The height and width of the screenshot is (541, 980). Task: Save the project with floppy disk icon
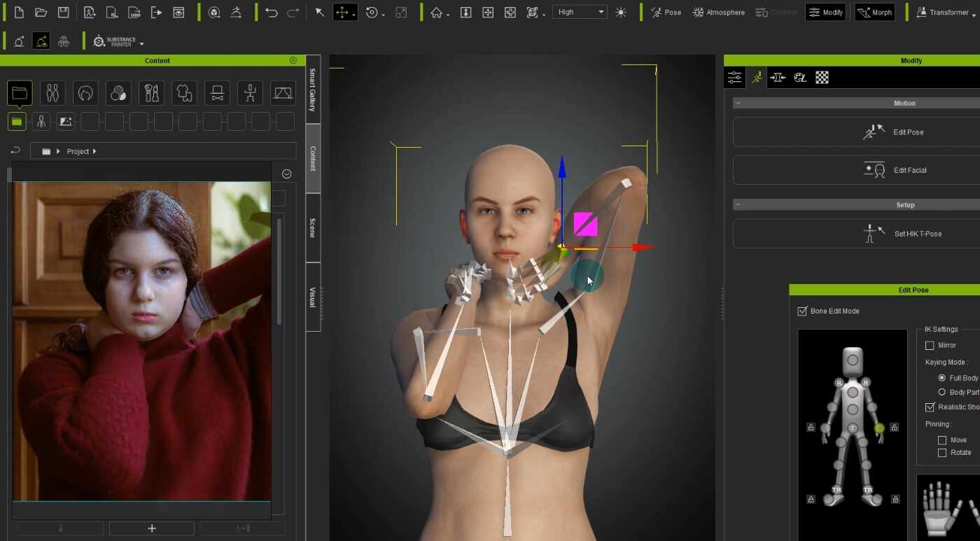64,13
